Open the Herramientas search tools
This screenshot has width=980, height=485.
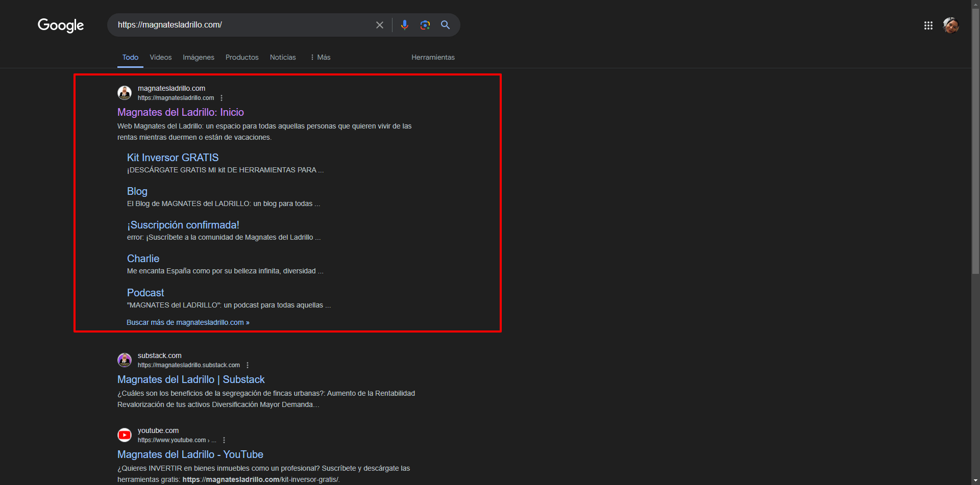coord(433,57)
